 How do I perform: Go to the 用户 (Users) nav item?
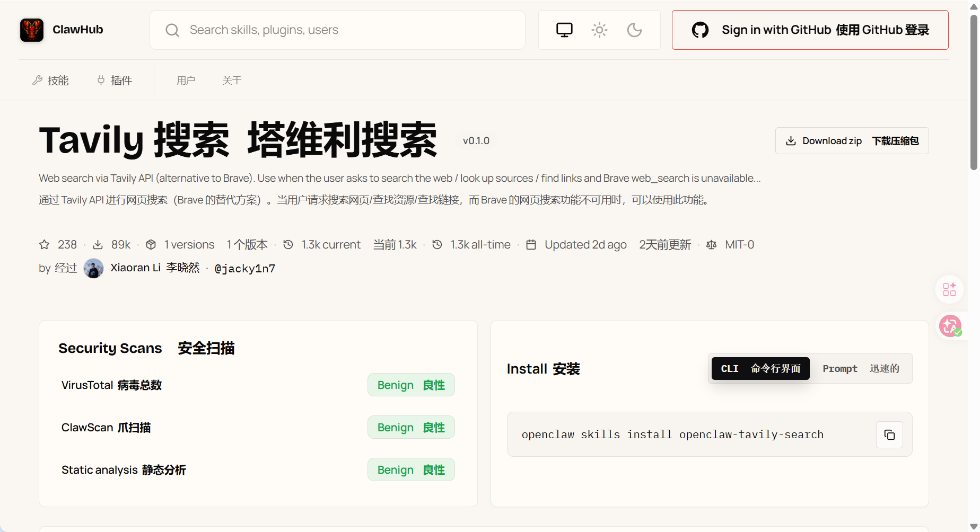point(186,81)
